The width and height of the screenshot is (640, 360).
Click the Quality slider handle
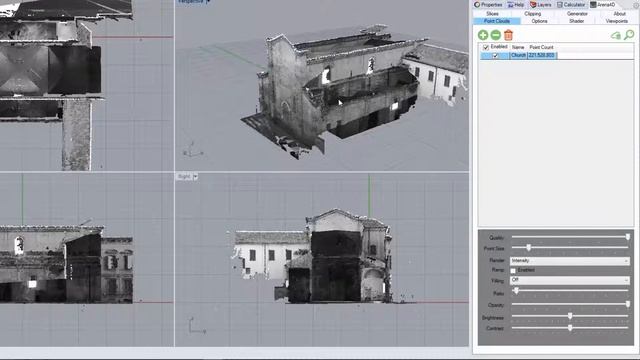point(628,237)
